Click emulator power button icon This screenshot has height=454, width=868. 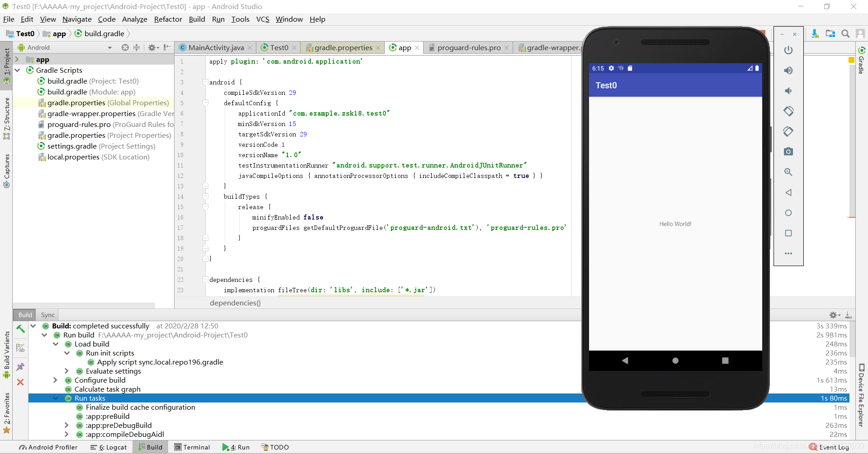(788, 50)
